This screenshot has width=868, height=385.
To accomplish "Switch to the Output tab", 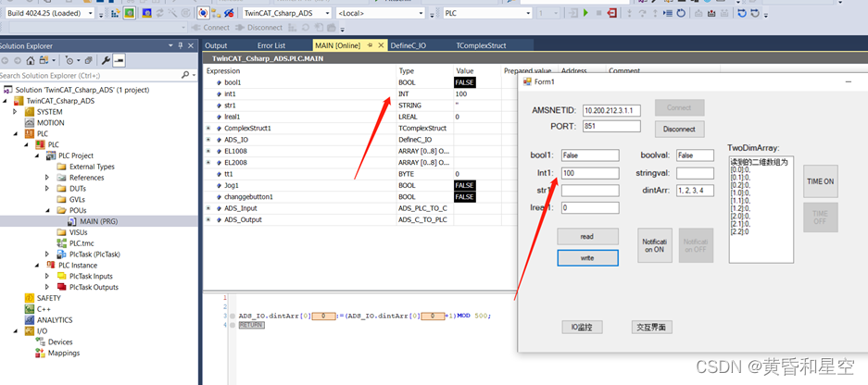I will pos(216,45).
